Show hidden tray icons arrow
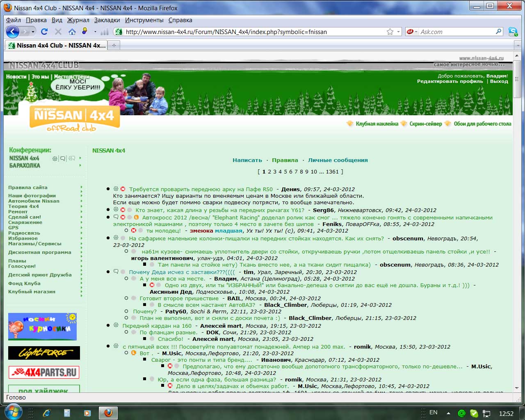The height and width of the screenshot is (420, 525). tap(448, 413)
